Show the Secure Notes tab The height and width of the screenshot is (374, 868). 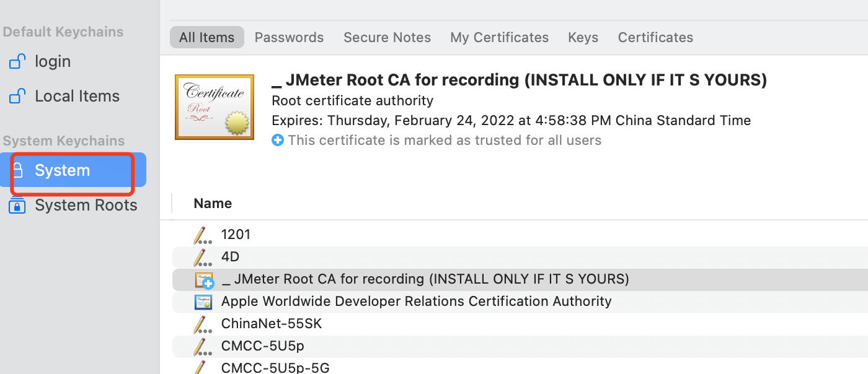[x=387, y=37]
